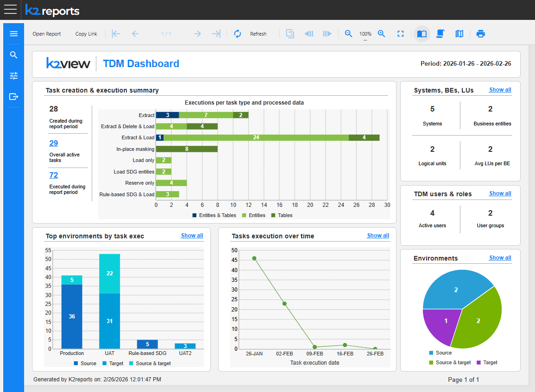Image resolution: width=535 pixels, height=392 pixels.
Task: Click the circular refresh arrows icon
Action: pos(238,34)
